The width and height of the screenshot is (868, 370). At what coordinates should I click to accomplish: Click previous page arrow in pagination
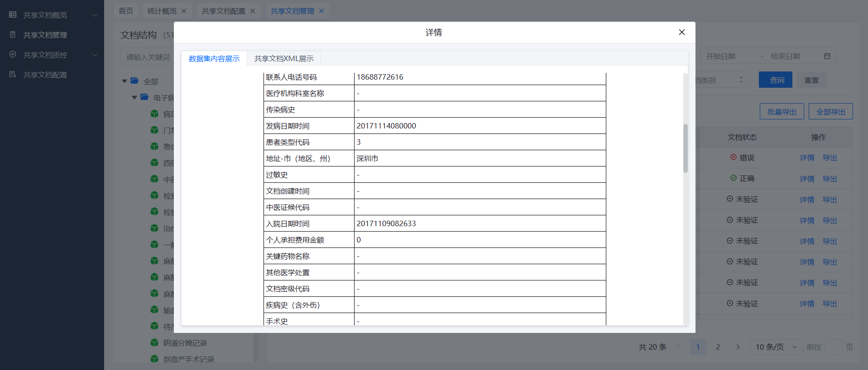[678, 347]
